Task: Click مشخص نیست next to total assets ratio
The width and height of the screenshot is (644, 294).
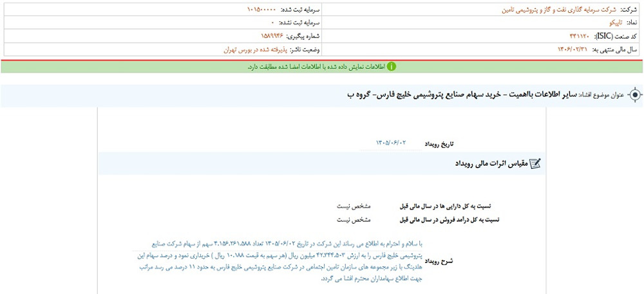Action: coord(354,206)
